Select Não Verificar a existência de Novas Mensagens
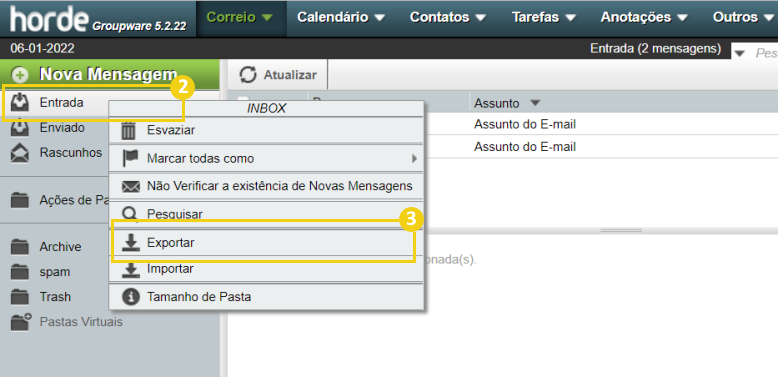 pyautogui.click(x=266, y=187)
